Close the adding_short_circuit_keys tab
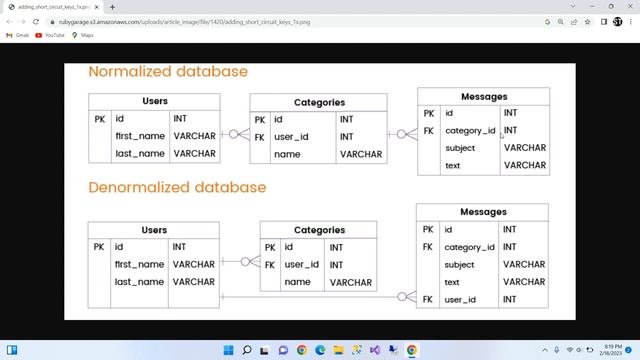Screen dimensions: 640x360 click(x=97, y=7)
